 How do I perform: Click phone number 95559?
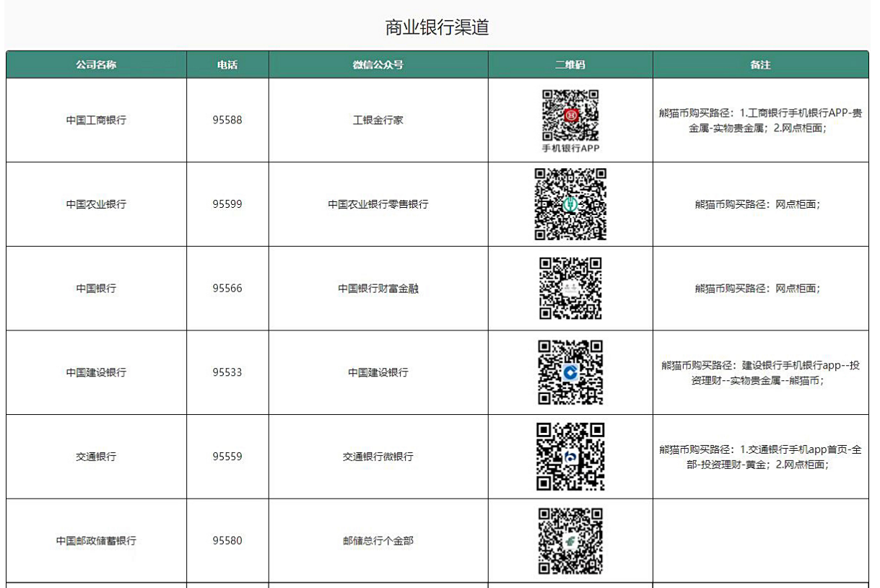click(227, 457)
